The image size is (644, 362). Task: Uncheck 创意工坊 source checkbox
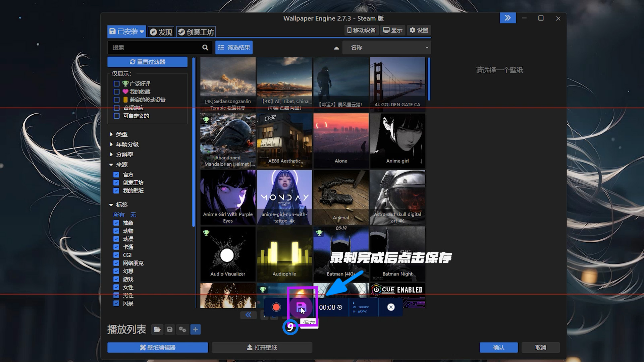(116, 183)
